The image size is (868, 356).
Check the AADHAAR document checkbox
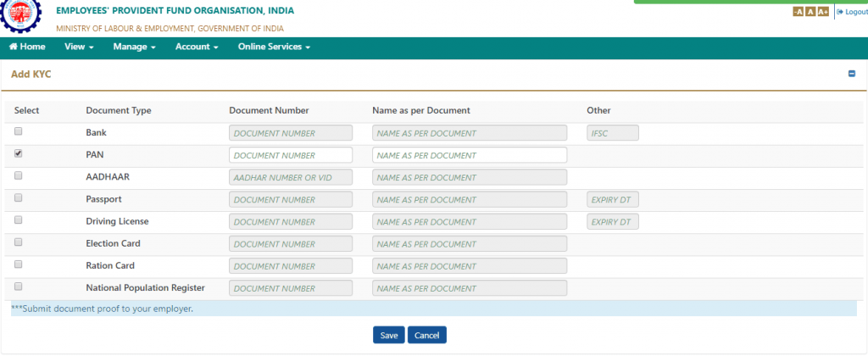pyautogui.click(x=19, y=175)
